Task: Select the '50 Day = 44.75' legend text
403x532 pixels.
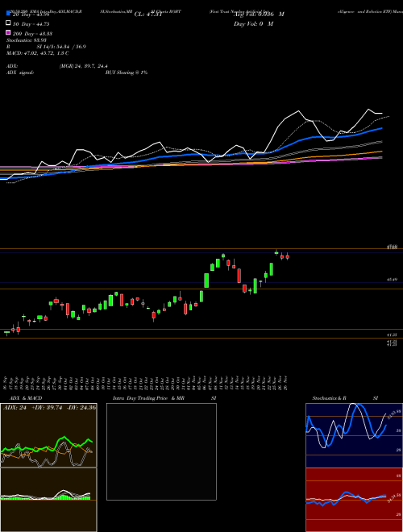Action: pos(31,24)
